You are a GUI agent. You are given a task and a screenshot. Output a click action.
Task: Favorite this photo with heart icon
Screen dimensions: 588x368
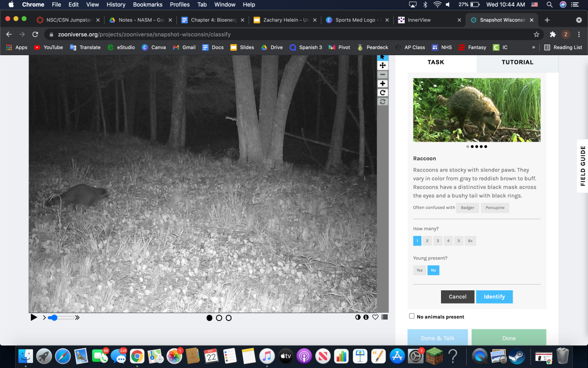tap(375, 317)
